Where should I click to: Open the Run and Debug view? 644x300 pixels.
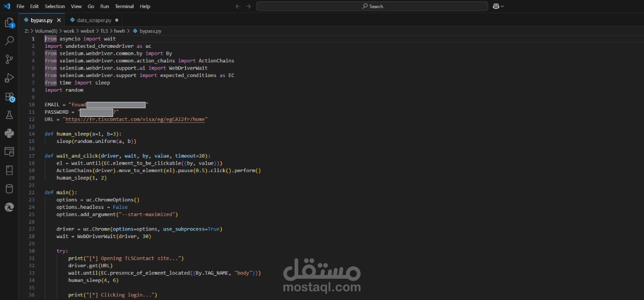coord(9,78)
